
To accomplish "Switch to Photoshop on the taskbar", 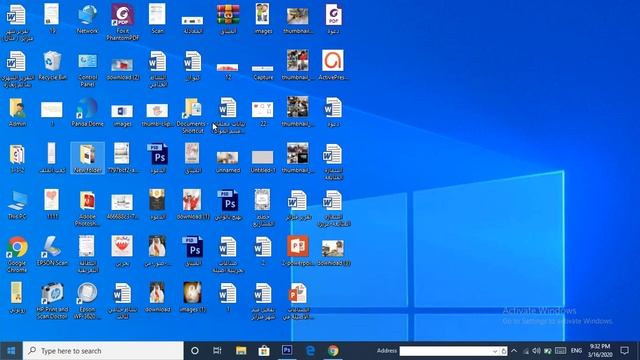I will point(287,351).
